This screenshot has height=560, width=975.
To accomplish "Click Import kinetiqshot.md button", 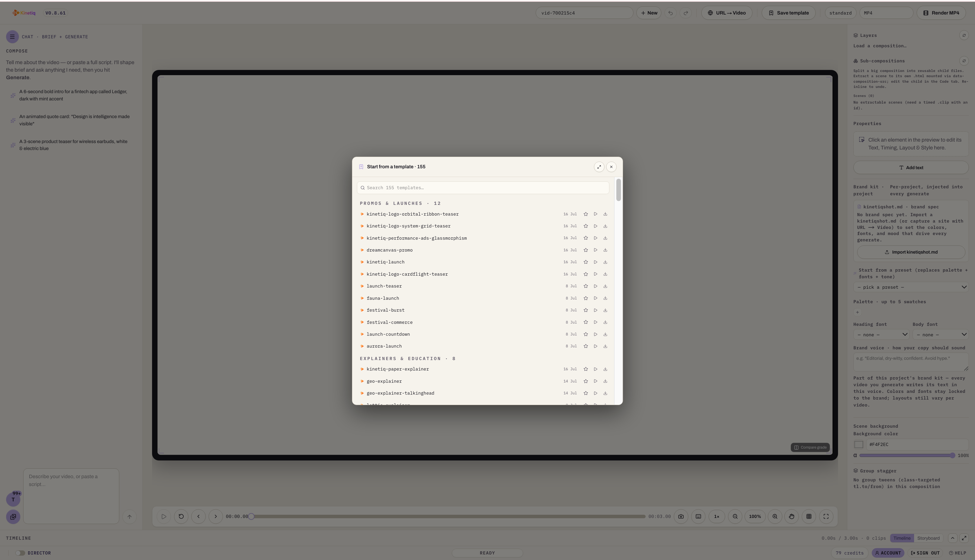I will [x=911, y=252].
